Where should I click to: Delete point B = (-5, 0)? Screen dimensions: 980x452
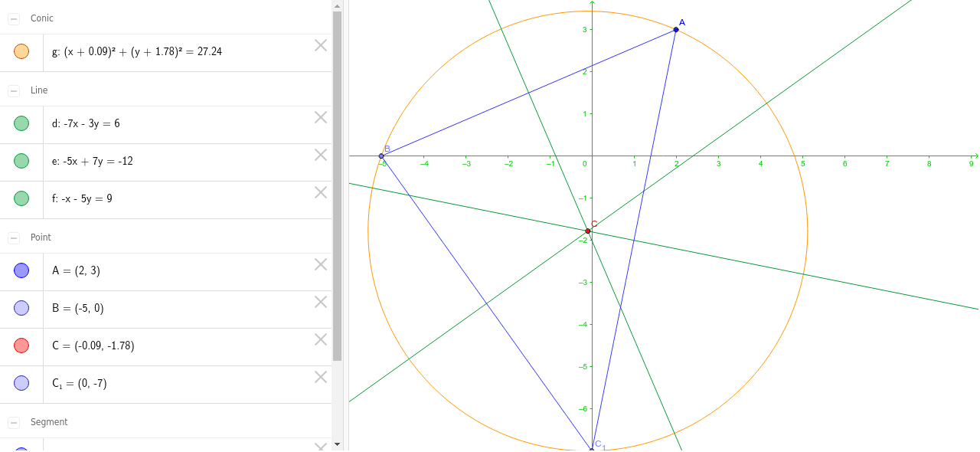point(321,302)
